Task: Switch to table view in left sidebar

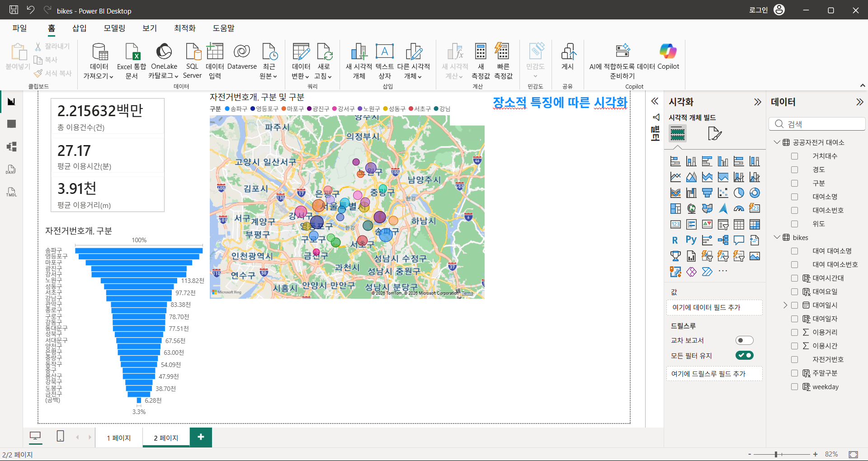Action: [12, 124]
